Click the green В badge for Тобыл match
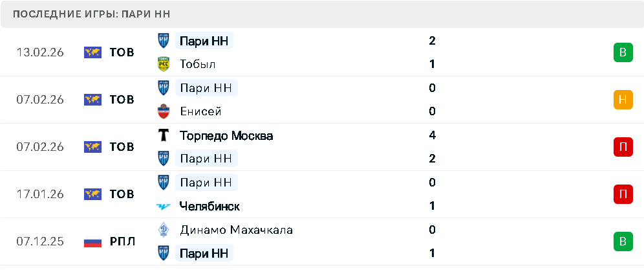The image size is (644, 270). click(623, 52)
